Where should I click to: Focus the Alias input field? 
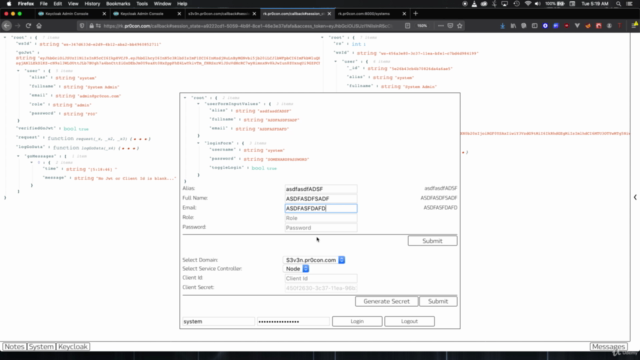[x=321, y=189]
